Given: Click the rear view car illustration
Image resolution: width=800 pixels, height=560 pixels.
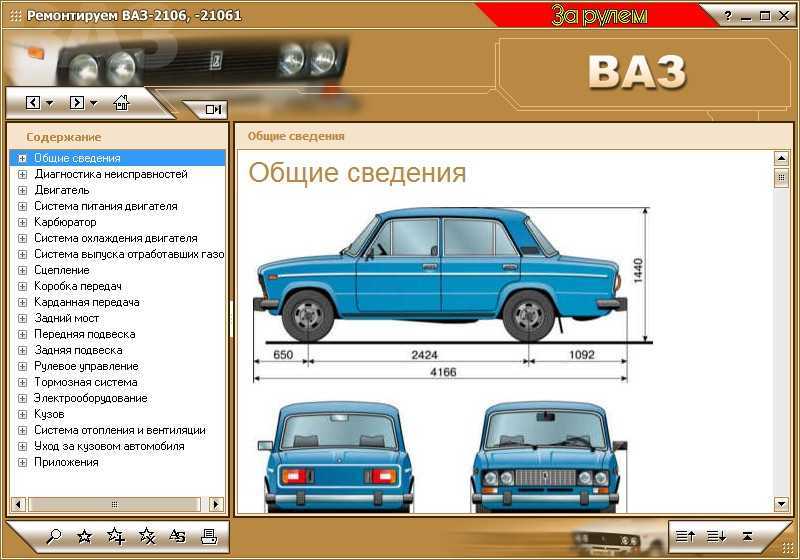Looking at the screenshot, I should click(338, 457).
